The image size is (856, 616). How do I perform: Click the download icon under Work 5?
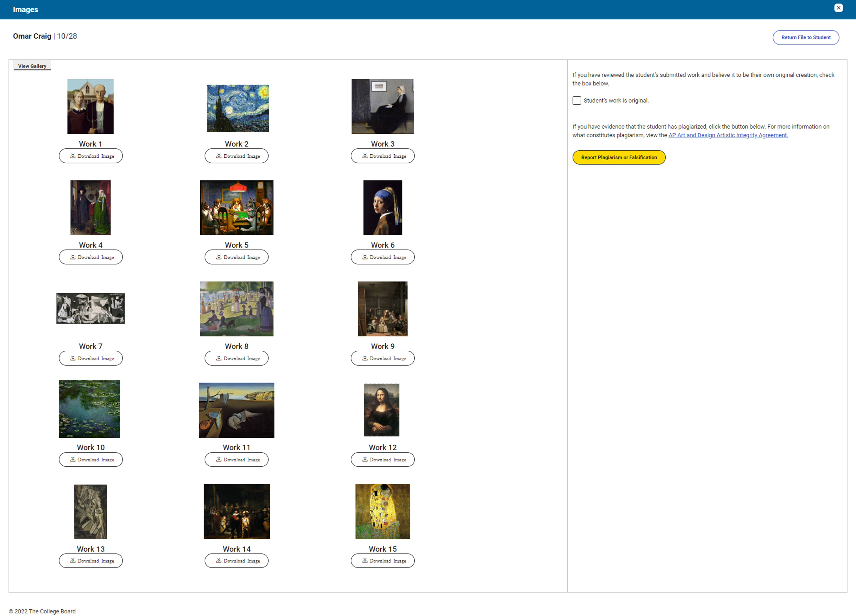(219, 257)
